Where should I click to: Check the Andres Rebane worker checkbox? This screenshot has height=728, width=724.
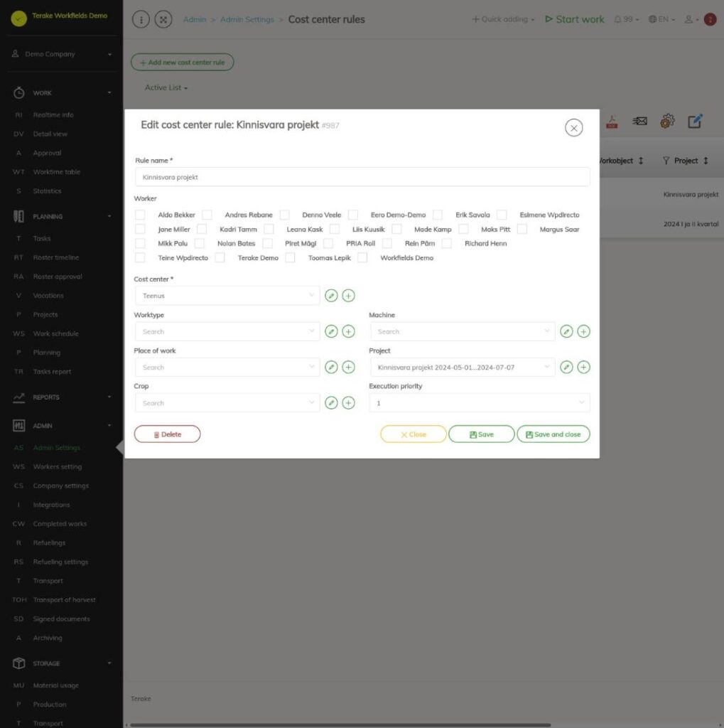[x=207, y=215]
